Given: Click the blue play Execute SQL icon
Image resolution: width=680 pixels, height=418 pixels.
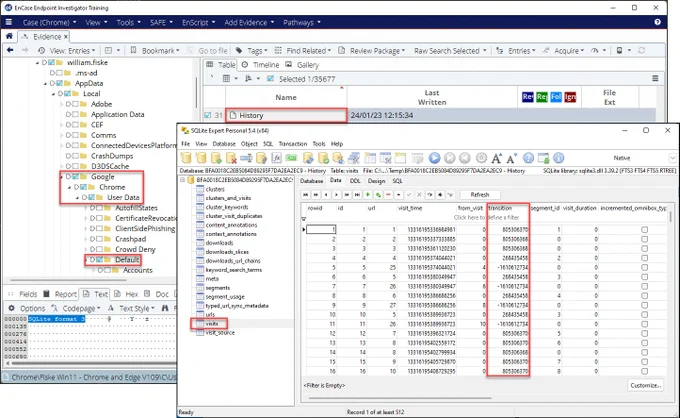Looking at the screenshot, I should click(x=434, y=158).
